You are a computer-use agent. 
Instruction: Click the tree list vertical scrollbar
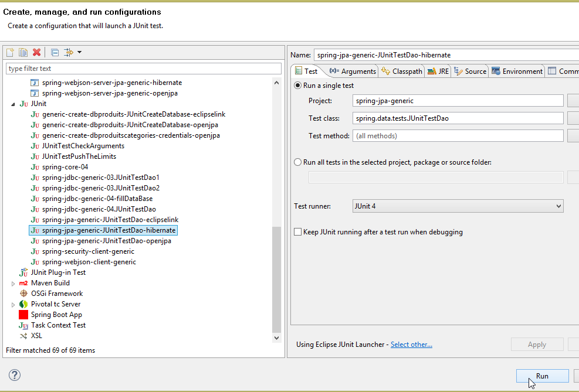tap(277, 275)
